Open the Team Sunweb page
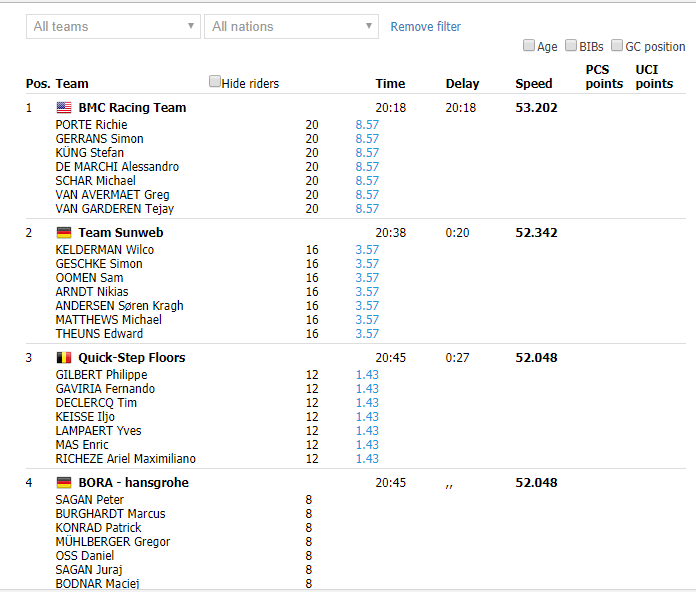This screenshot has width=696, height=592. click(x=121, y=233)
